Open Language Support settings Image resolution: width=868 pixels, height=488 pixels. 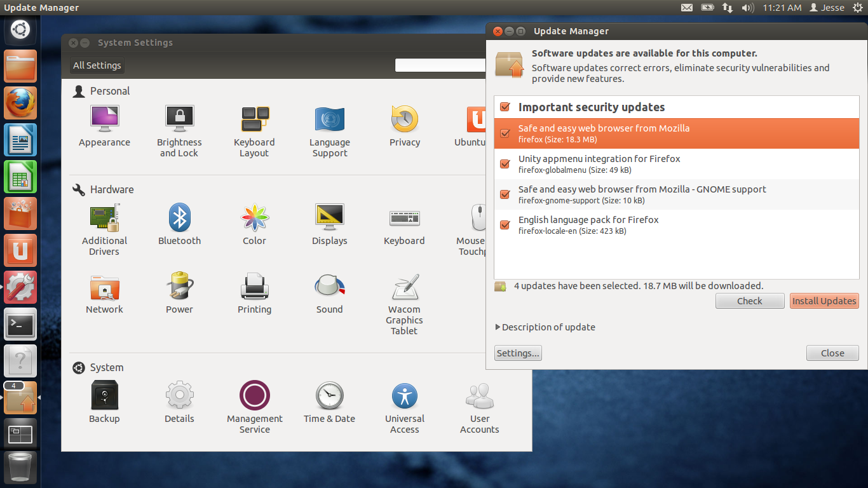pos(330,131)
